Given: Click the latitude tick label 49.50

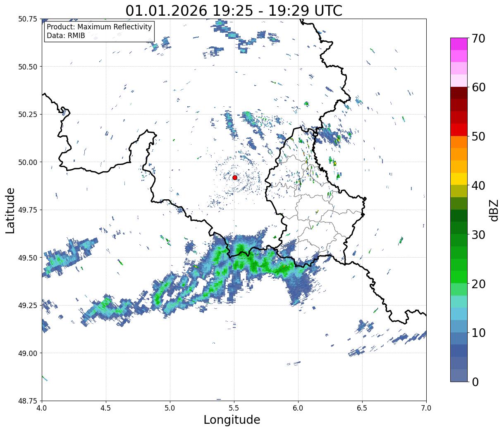Looking at the screenshot, I should pyautogui.click(x=28, y=258).
